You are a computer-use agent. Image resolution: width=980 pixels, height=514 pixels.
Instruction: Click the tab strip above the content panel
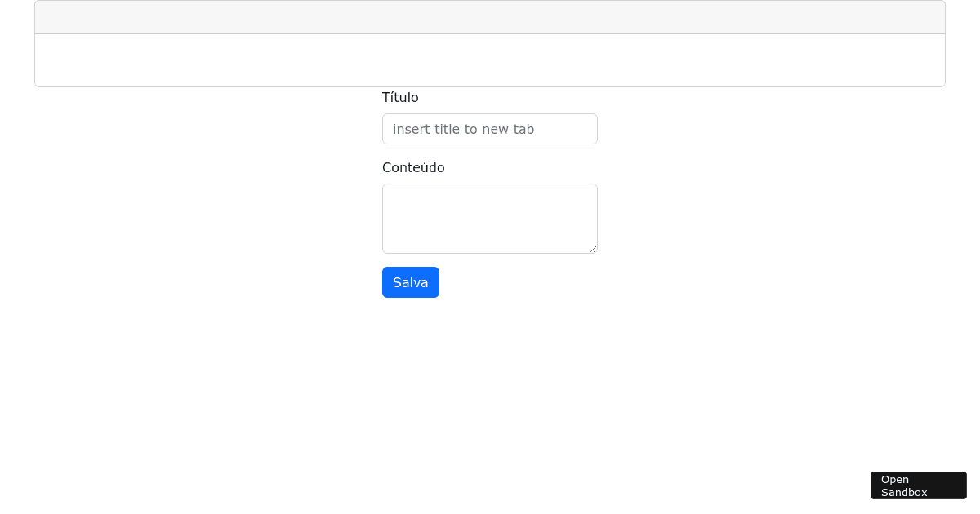(490, 16)
